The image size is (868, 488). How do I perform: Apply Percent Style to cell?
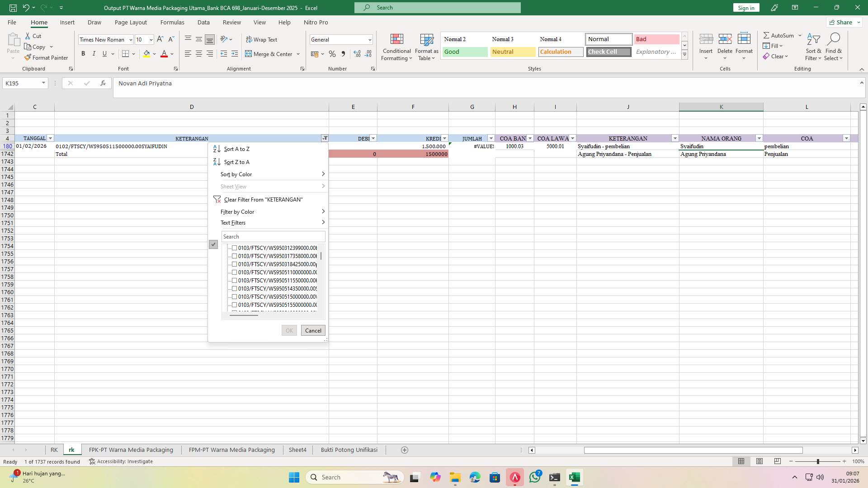[332, 54]
